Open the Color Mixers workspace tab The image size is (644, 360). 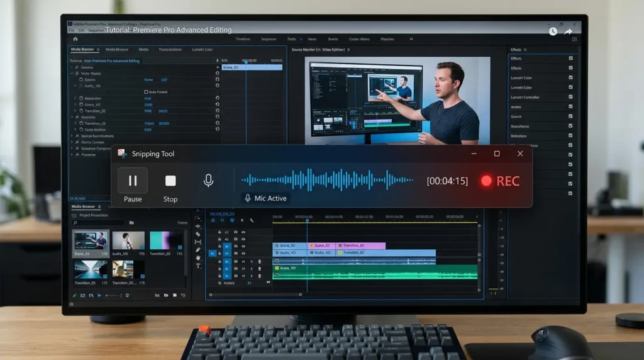pyautogui.click(x=359, y=39)
